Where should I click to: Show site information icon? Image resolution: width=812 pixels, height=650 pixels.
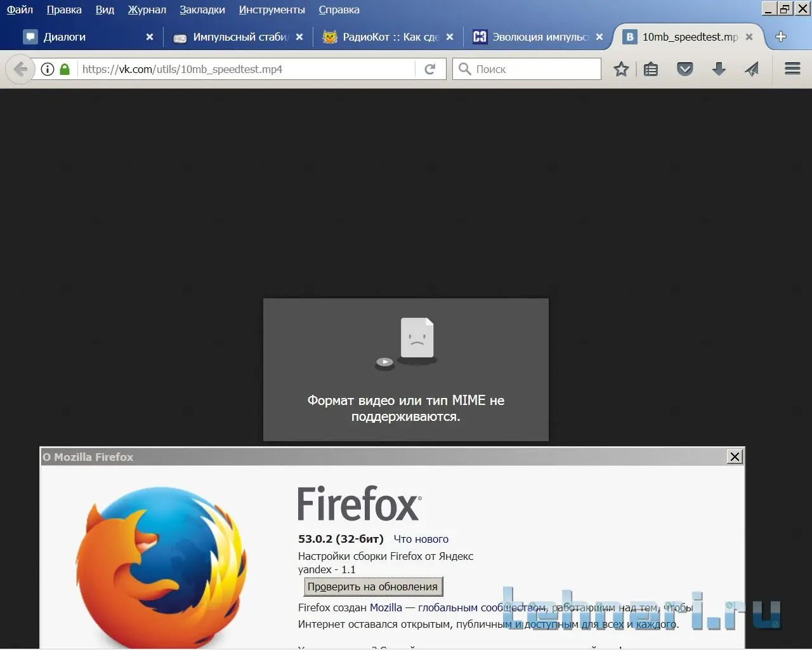48,69
